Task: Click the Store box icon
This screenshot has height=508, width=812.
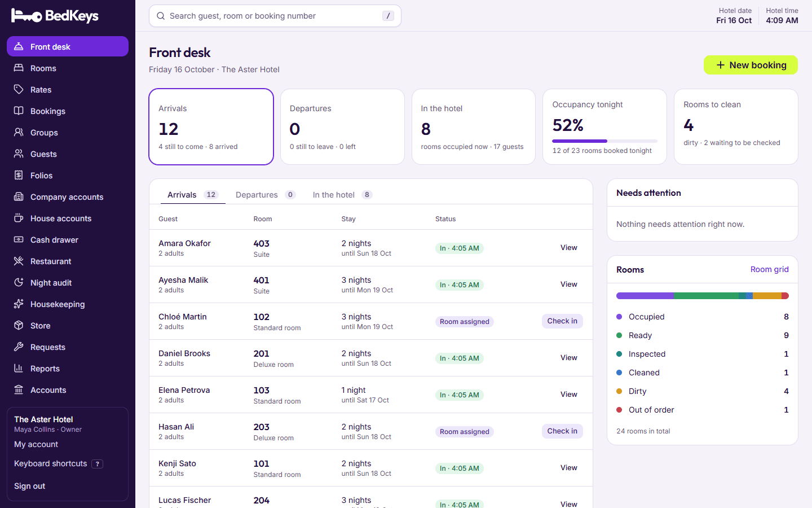Action: point(19,325)
